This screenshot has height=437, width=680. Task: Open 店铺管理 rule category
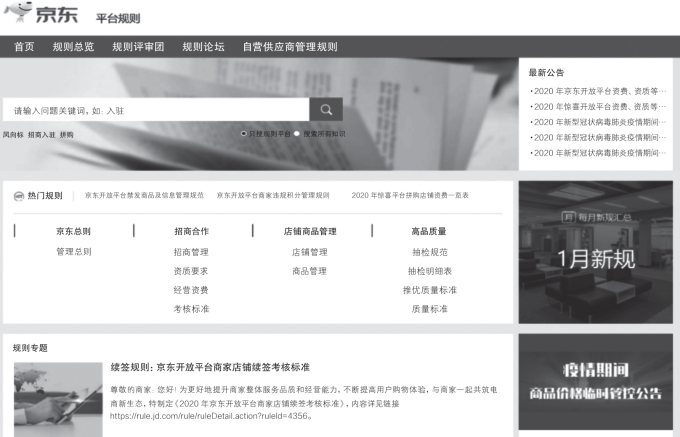(x=310, y=252)
